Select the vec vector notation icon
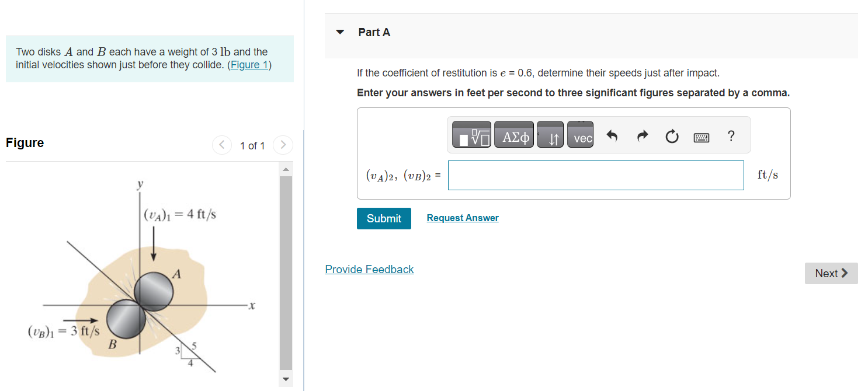 [580, 135]
